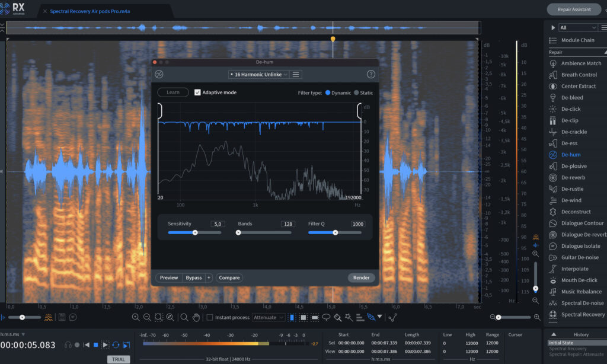607x364 pixels.
Task: Select Static filter type
Action: coord(356,92)
